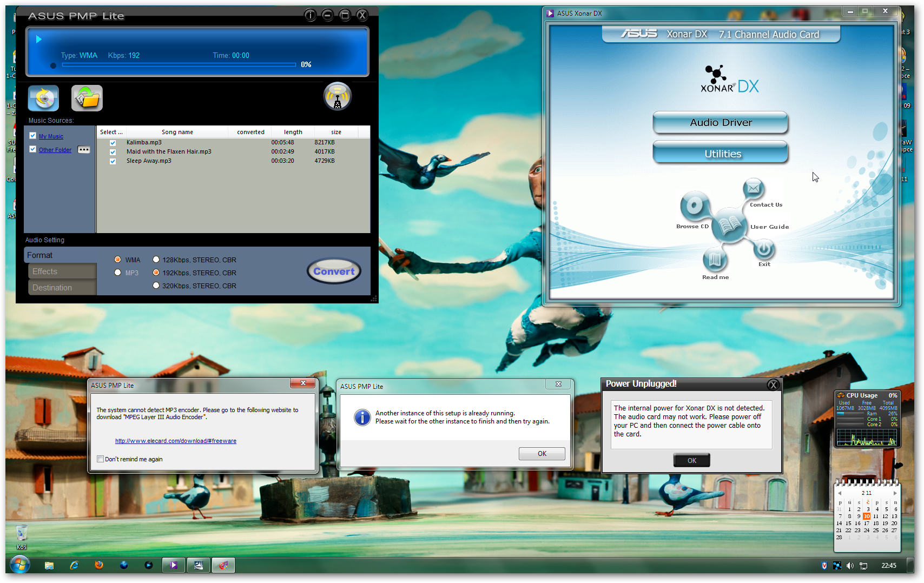Open the My Music link
924x583 pixels.
click(51, 136)
